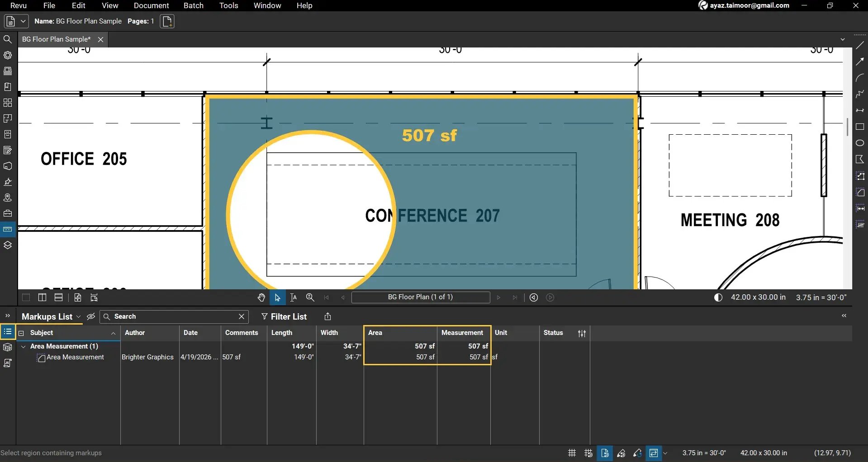Toggle Snap to Markup in status bar

621,453
